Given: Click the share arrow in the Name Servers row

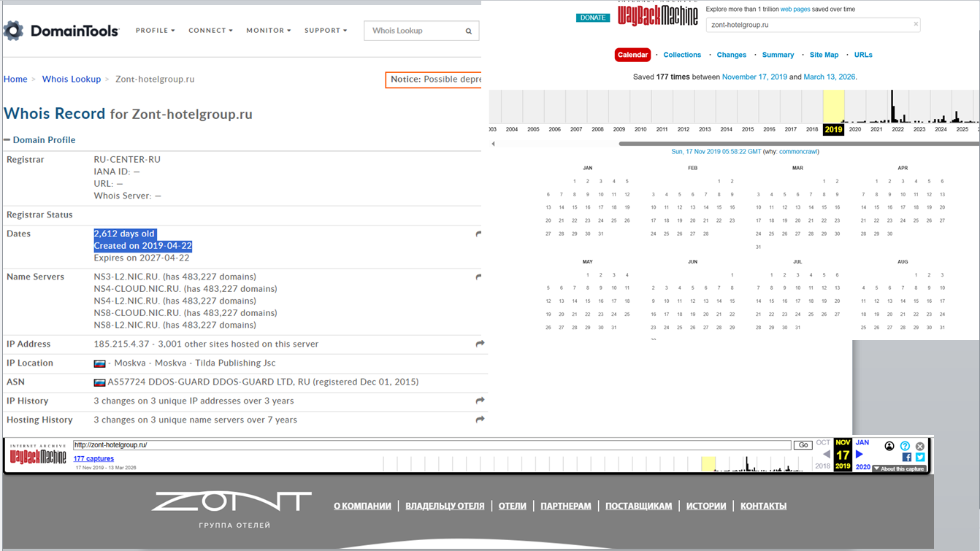Looking at the screenshot, I should 478,277.
